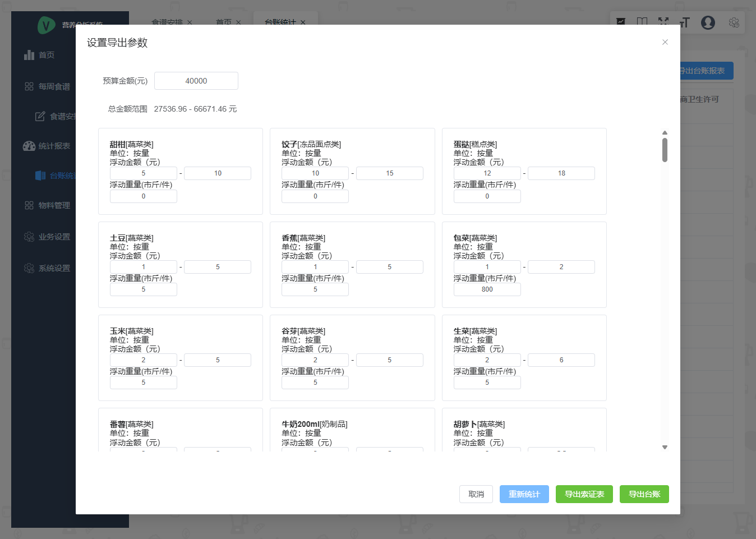
Task: Close the 设置导出参数 dialog with the X
Action: coord(665,42)
